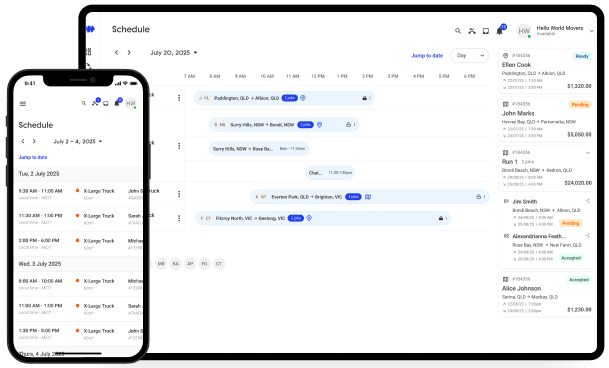Collapse the Run 1 card chevron
The width and height of the screenshot is (609, 368).
[x=588, y=153]
